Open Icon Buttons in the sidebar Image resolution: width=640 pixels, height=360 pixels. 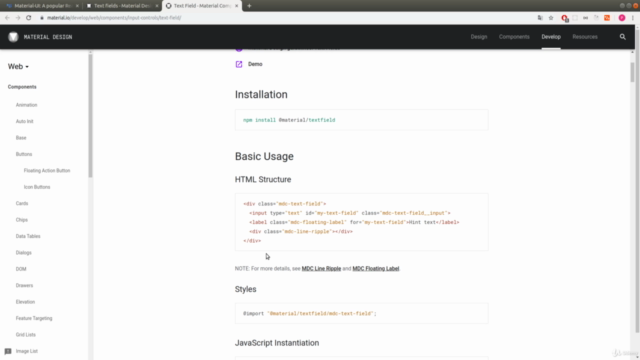click(37, 187)
